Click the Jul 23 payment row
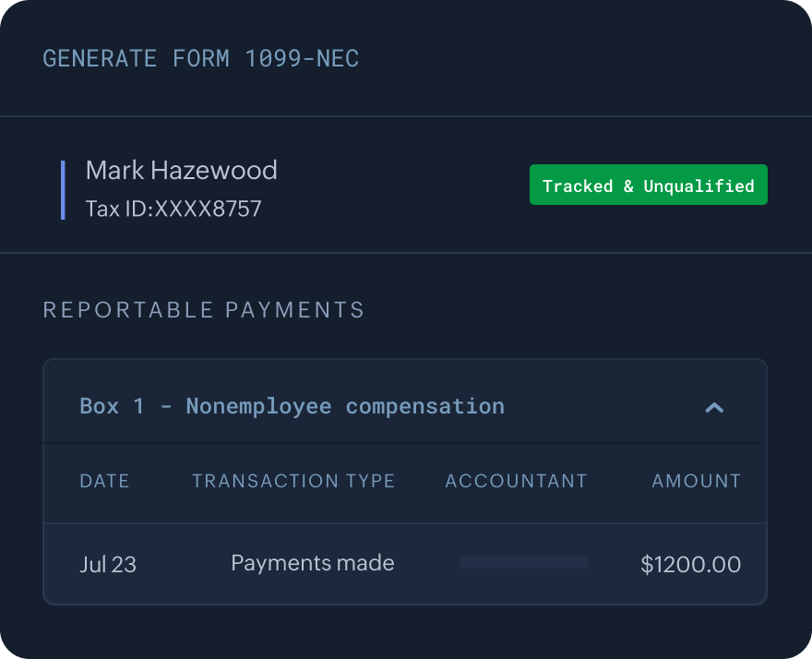Viewport: 812px width, 659px height. (404, 563)
